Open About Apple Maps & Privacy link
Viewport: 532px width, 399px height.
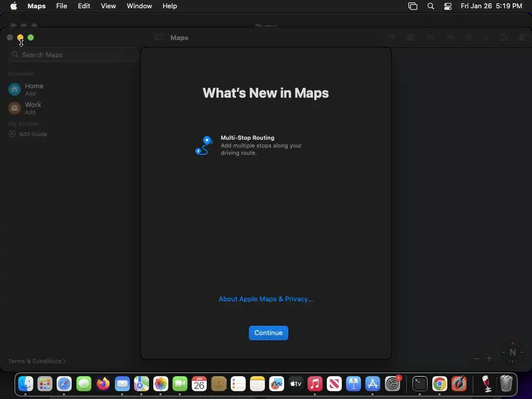(x=265, y=299)
